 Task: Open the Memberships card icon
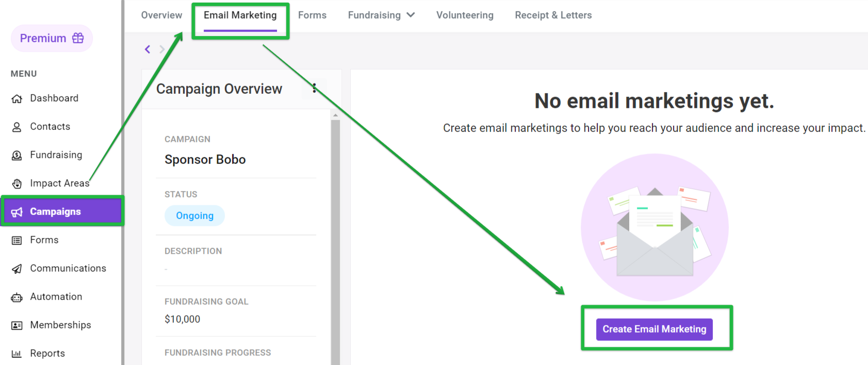click(17, 325)
